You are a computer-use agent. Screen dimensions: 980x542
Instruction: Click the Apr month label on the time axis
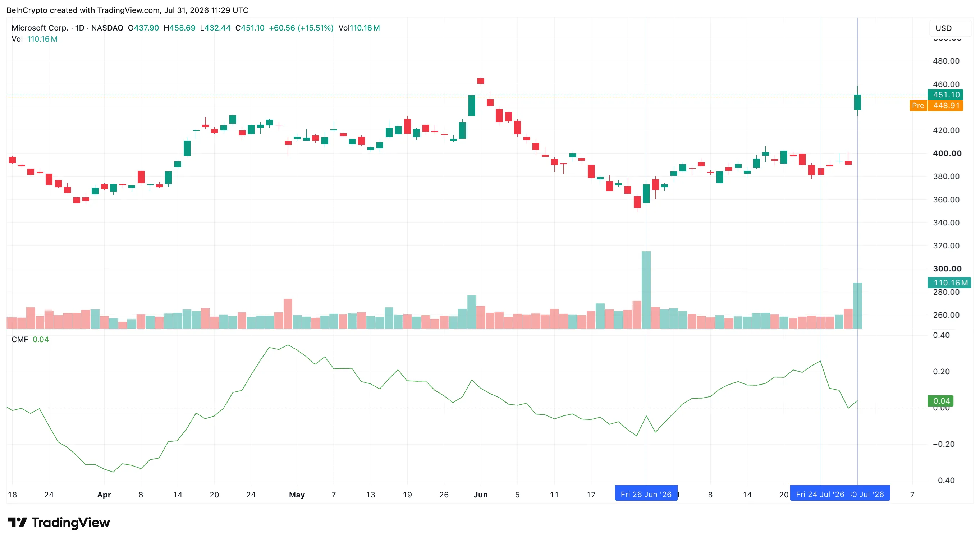tap(104, 495)
